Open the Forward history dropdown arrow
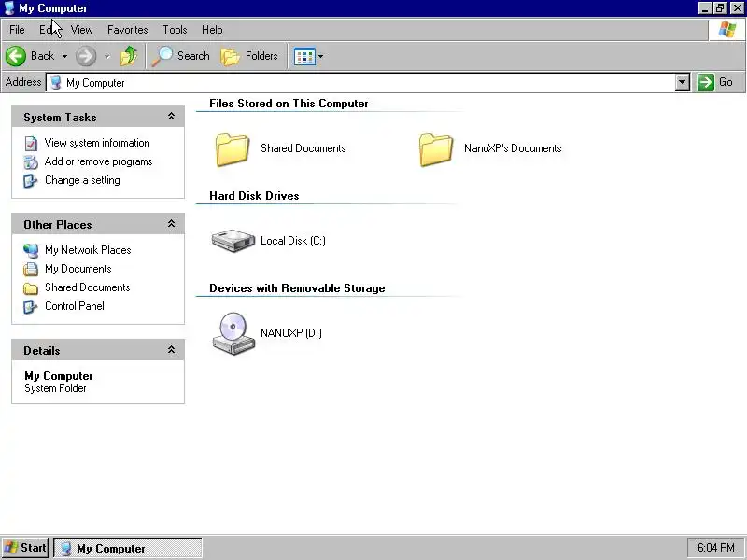Screen dimensions: 747x560 click(107, 56)
